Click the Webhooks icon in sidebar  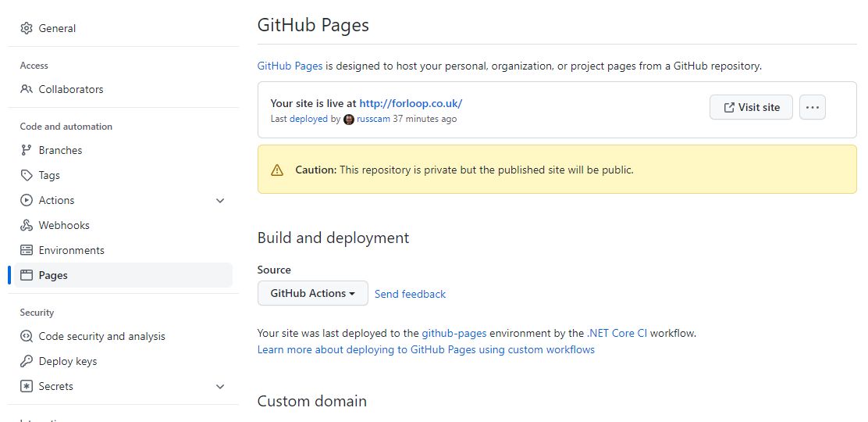click(27, 225)
